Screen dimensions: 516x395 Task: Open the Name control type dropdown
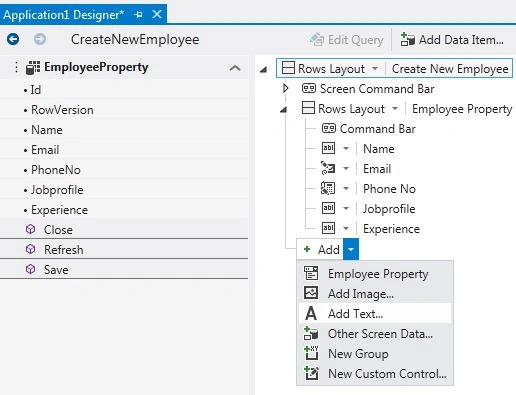[346, 149]
